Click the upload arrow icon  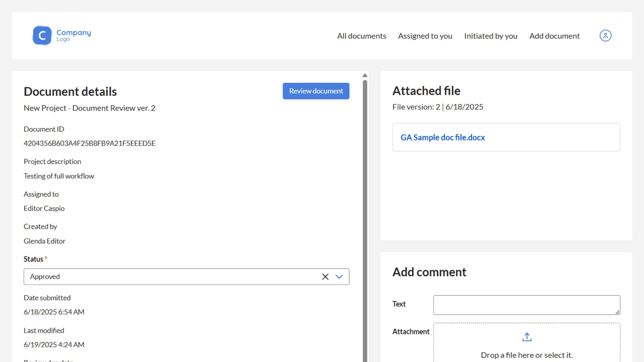tap(527, 337)
